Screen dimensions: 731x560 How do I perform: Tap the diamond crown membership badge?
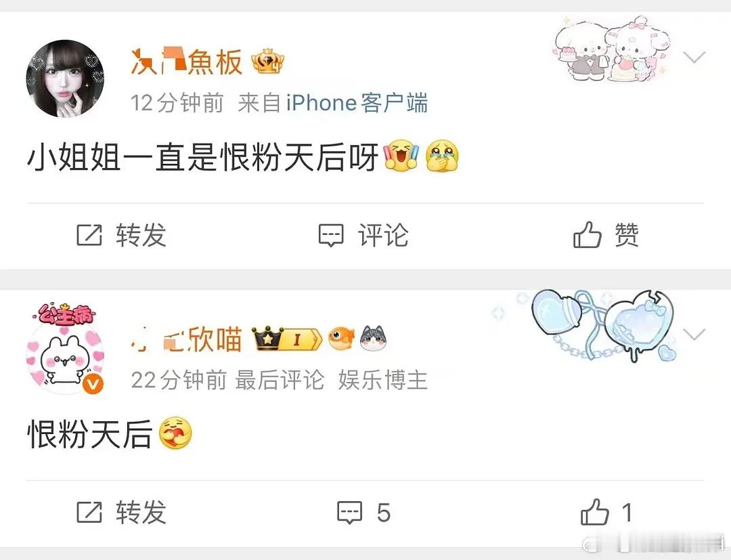click(267, 61)
